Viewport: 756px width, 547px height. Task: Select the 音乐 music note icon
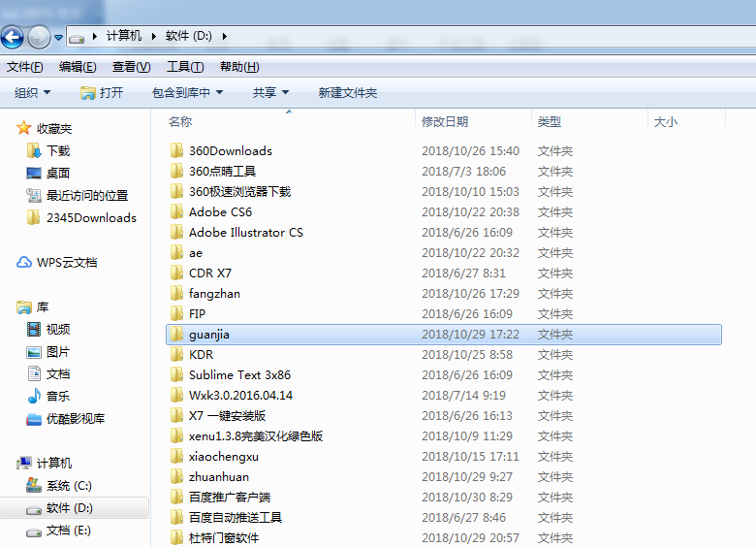pos(34,396)
